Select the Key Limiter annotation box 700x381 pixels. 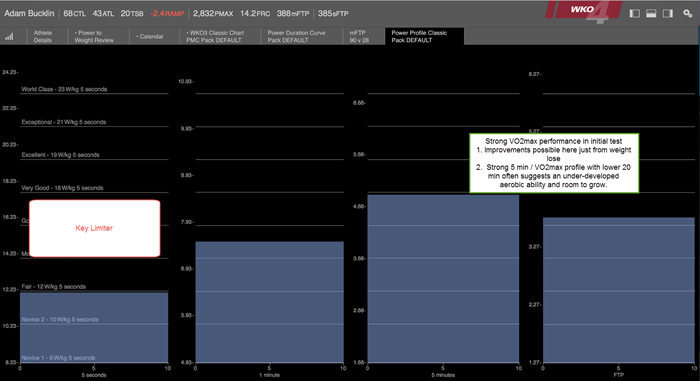(95, 228)
